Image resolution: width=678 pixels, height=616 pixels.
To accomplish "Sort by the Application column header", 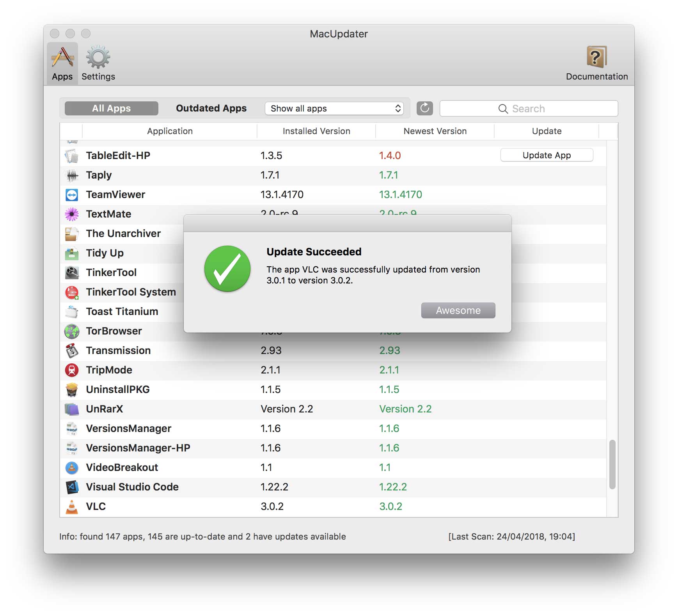I will [170, 131].
